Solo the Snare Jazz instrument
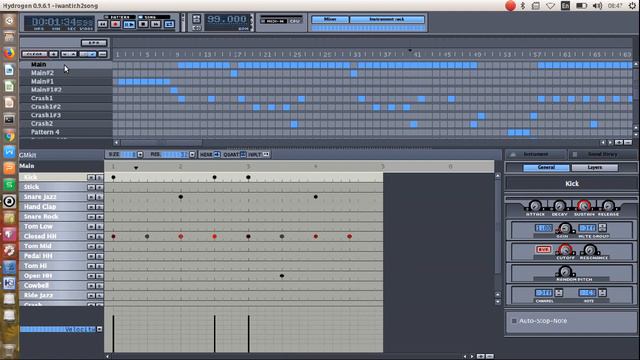This screenshot has width=640, height=360. click(x=99, y=197)
